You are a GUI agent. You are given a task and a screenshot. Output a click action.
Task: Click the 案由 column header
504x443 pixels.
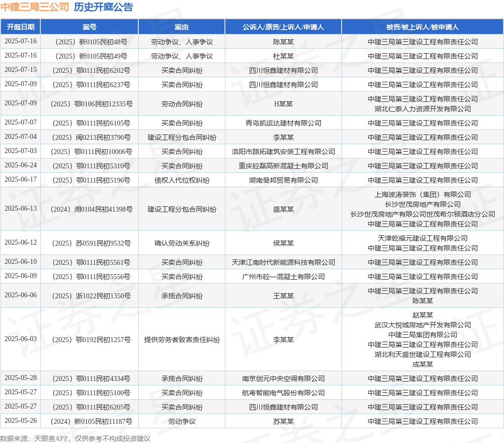(182, 27)
